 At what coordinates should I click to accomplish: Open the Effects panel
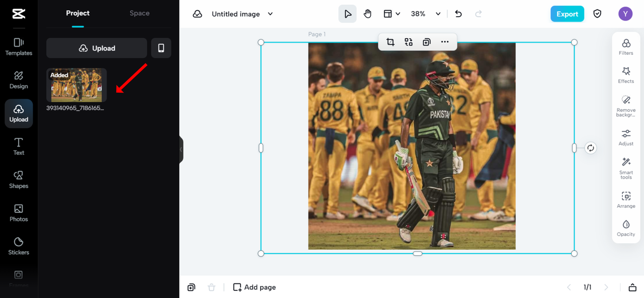point(626,75)
